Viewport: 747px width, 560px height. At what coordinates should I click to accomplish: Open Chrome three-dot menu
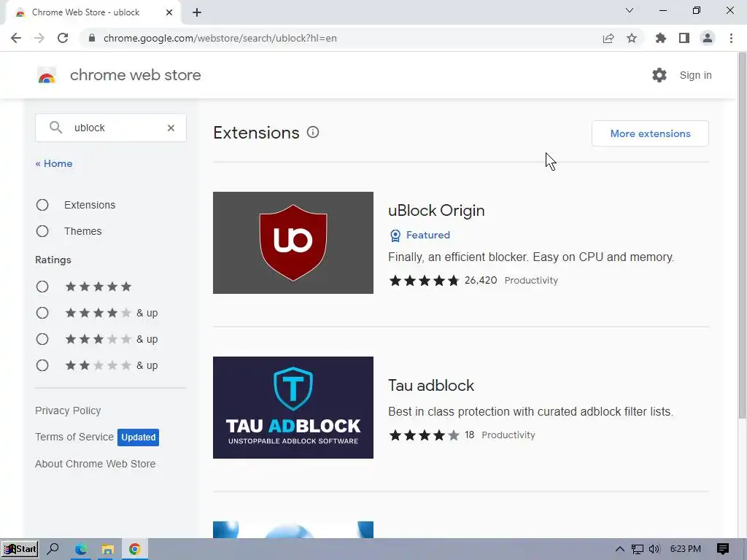click(x=731, y=38)
